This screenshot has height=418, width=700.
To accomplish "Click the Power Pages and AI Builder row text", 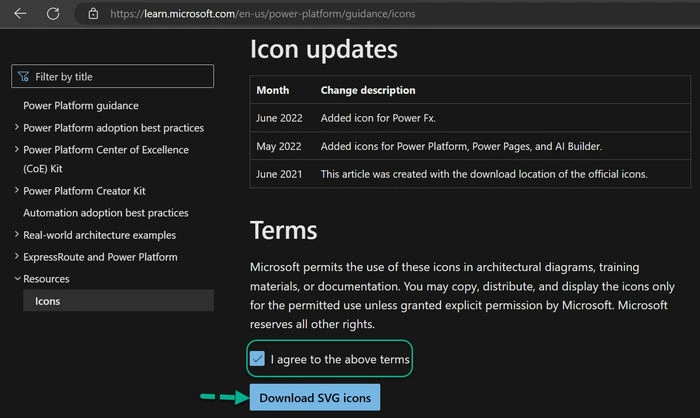I will [462, 146].
